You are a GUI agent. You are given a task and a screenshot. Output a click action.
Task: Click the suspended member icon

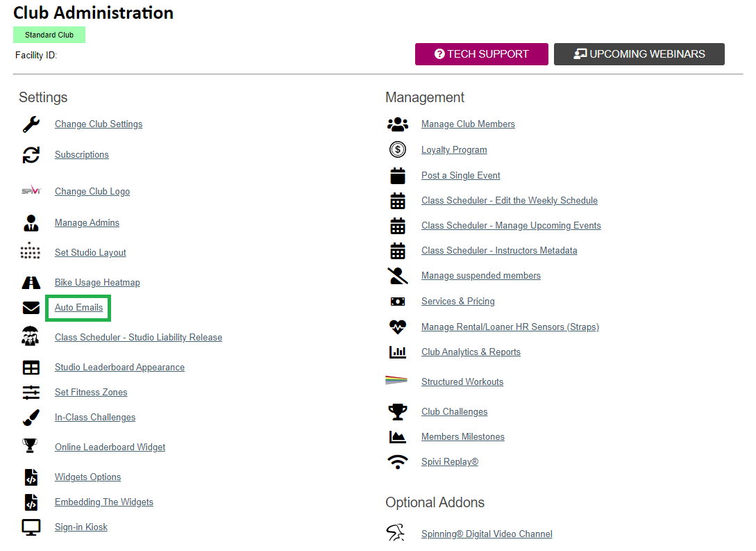398,275
